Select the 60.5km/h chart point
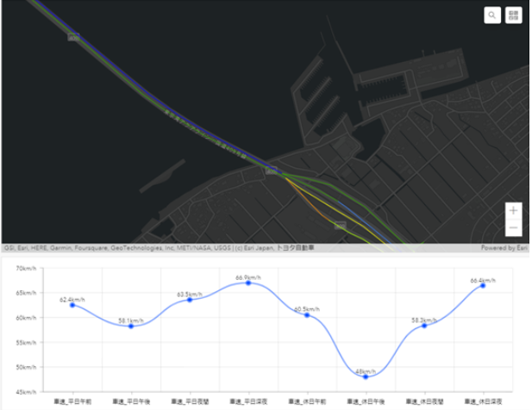Image resolution: width=532 pixels, height=410 pixels. [307, 314]
